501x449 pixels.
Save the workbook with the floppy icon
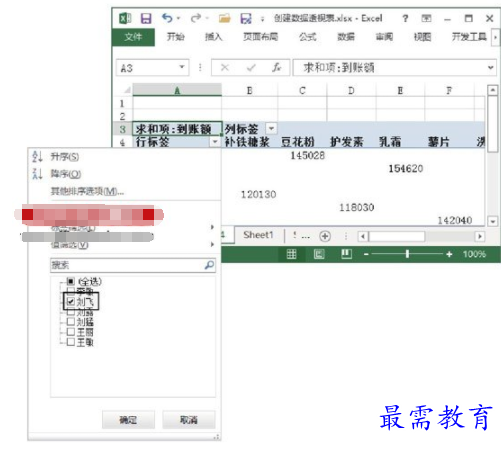146,18
